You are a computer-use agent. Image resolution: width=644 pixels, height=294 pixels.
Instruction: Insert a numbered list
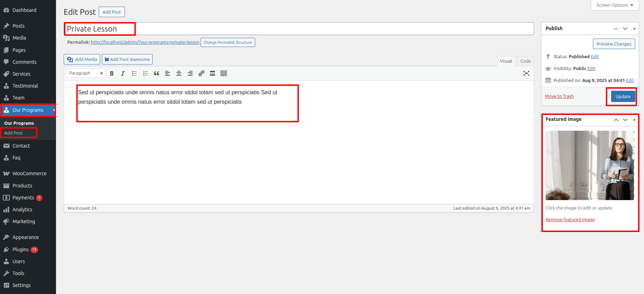click(x=145, y=73)
